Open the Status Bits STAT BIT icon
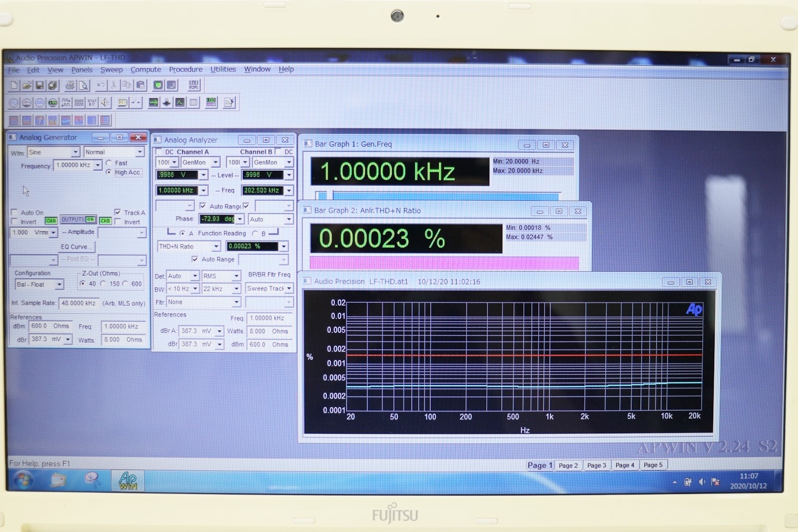Viewport: 798px width, 532px height. 92,103
